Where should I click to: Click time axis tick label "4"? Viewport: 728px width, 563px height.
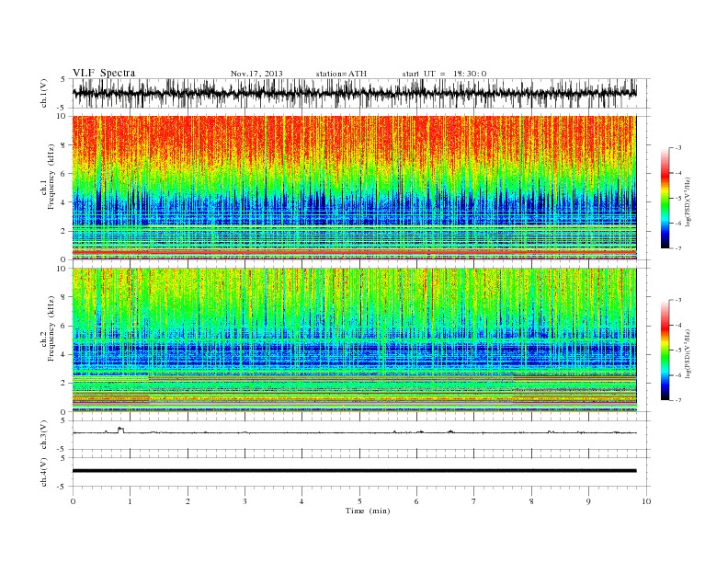[301, 501]
